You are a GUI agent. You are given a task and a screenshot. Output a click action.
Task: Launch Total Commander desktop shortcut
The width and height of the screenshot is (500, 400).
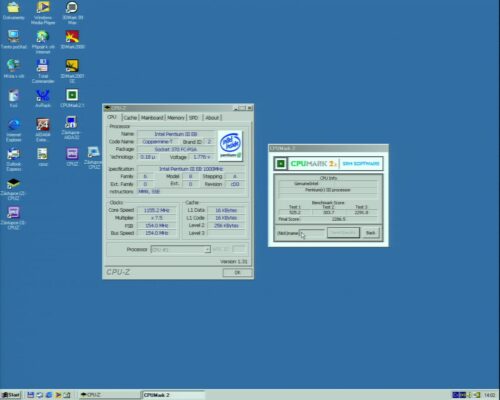click(43, 71)
